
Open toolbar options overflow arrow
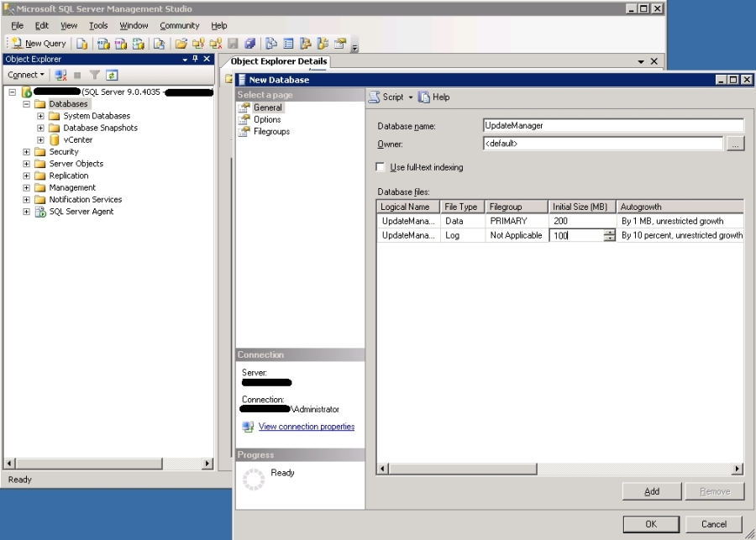pyautogui.click(x=354, y=47)
